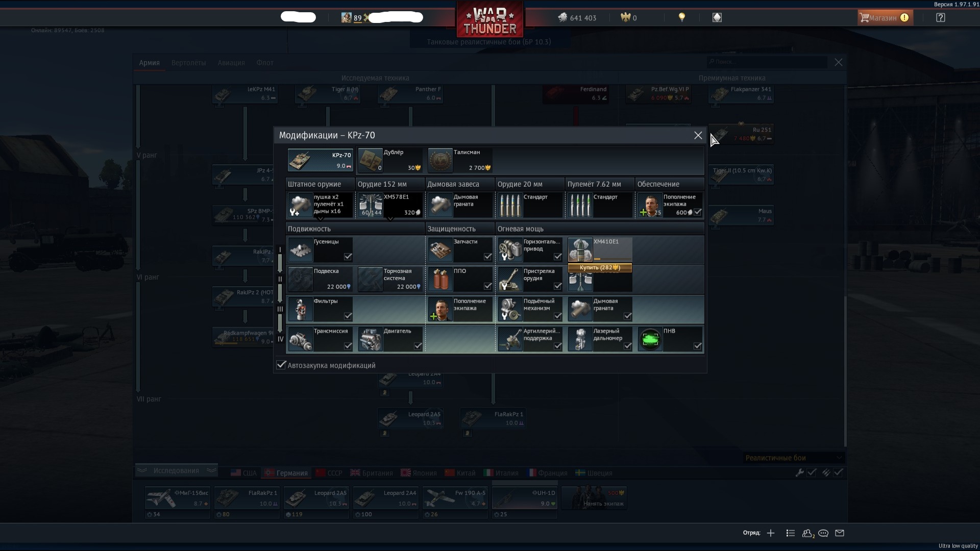Viewport: 980px width, 551px height.
Task: Select the Пристрелка орудия modification
Action: click(x=530, y=279)
